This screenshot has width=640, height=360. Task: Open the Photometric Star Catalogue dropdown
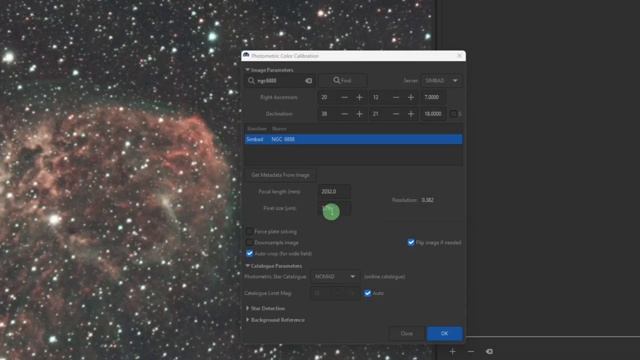tap(335, 277)
